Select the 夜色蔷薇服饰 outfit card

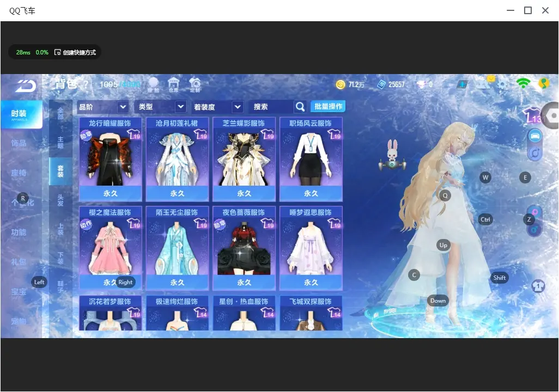click(244, 248)
